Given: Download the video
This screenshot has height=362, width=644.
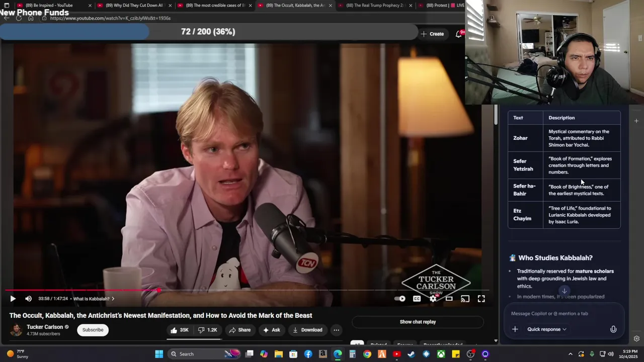Looking at the screenshot, I should [307, 330].
